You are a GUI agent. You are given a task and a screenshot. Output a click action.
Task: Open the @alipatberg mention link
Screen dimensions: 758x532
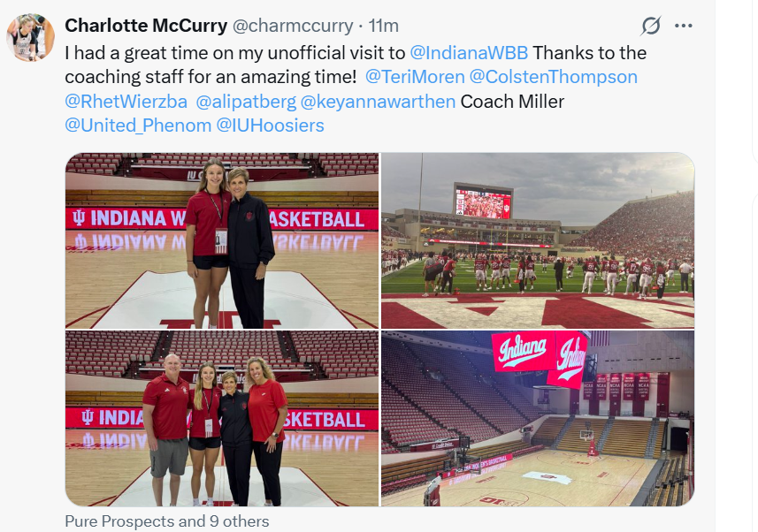coord(246,102)
